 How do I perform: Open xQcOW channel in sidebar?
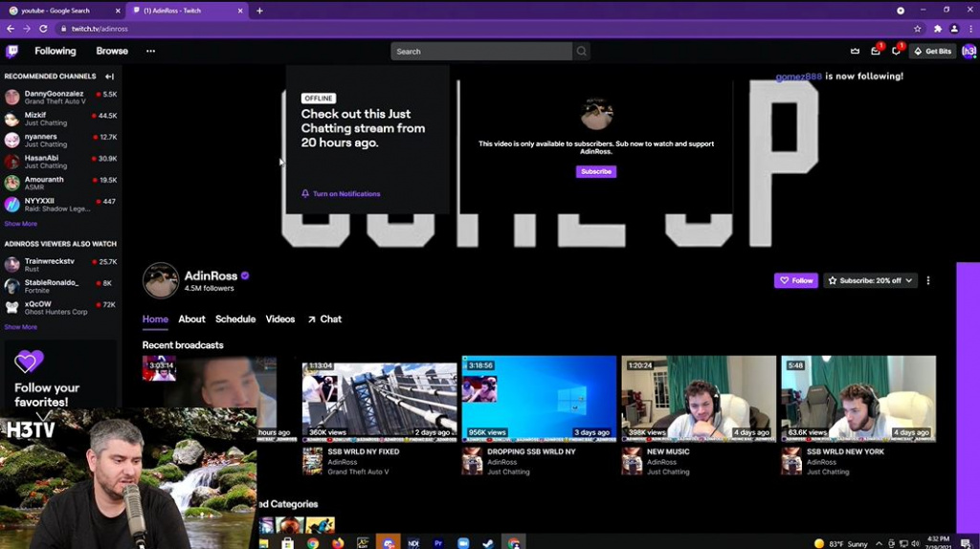point(60,307)
